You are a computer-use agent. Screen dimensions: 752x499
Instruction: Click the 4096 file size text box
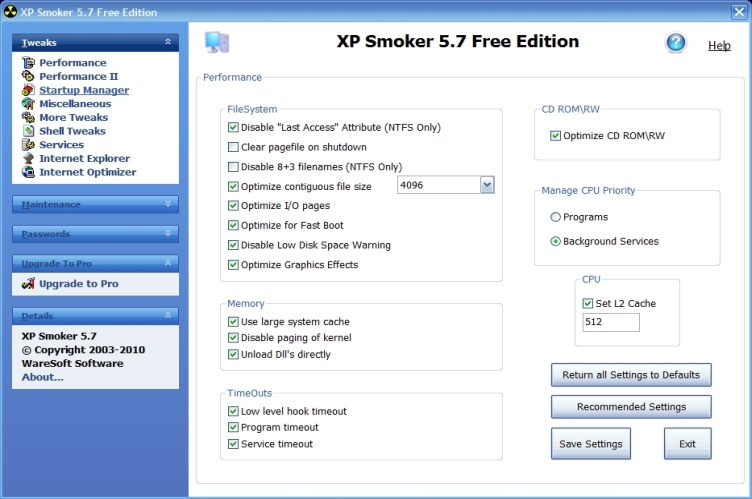tap(439, 185)
